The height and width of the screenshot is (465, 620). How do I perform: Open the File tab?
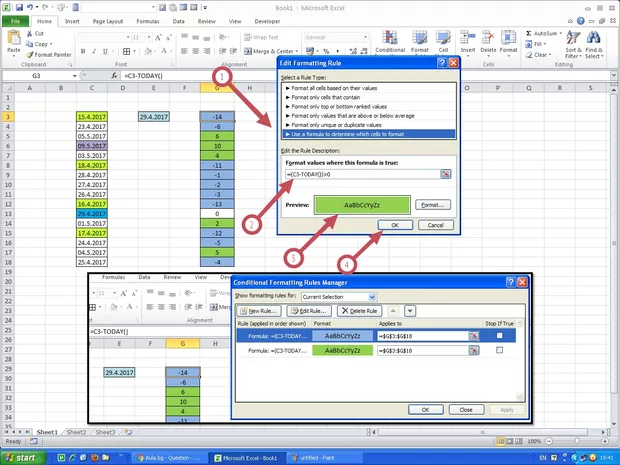coord(15,21)
